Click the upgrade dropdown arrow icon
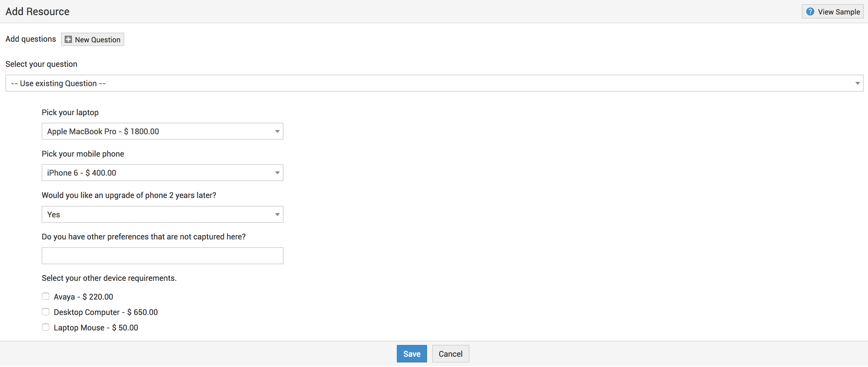 click(x=277, y=215)
